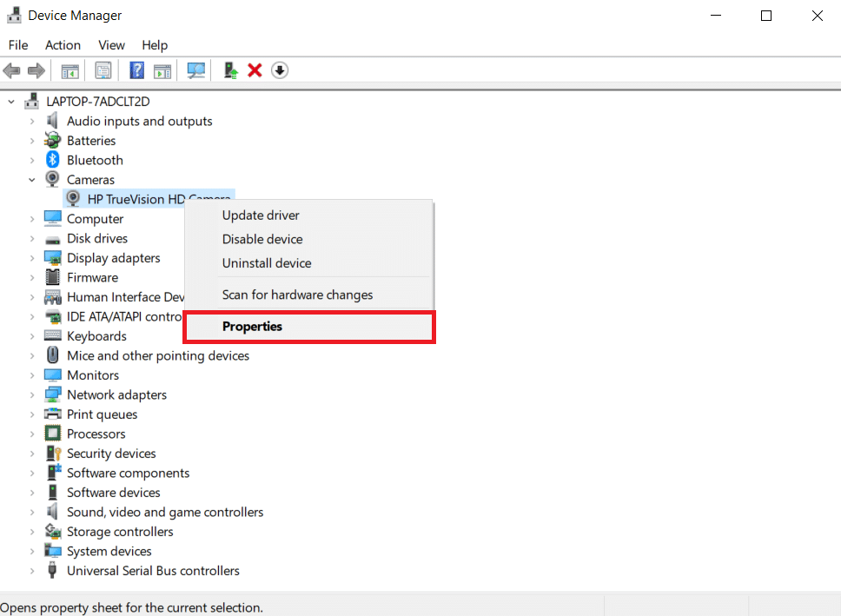Open the View menu
Image resolution: width=841 pixels, height=616 pixels.
pyautogui.click(x=111, y=45)
